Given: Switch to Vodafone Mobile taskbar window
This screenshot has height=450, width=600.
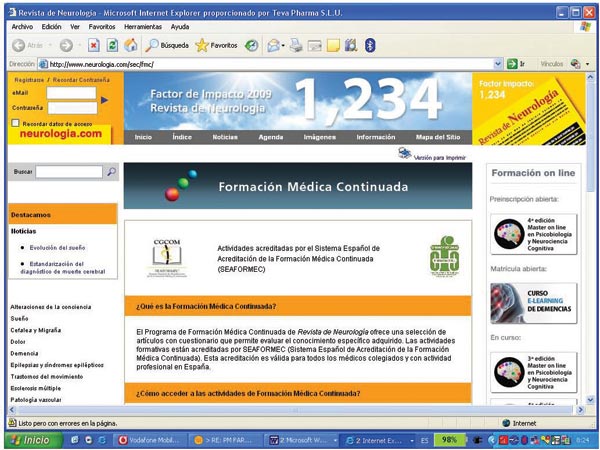Looking at the screenshot, I should click(152, 440).
